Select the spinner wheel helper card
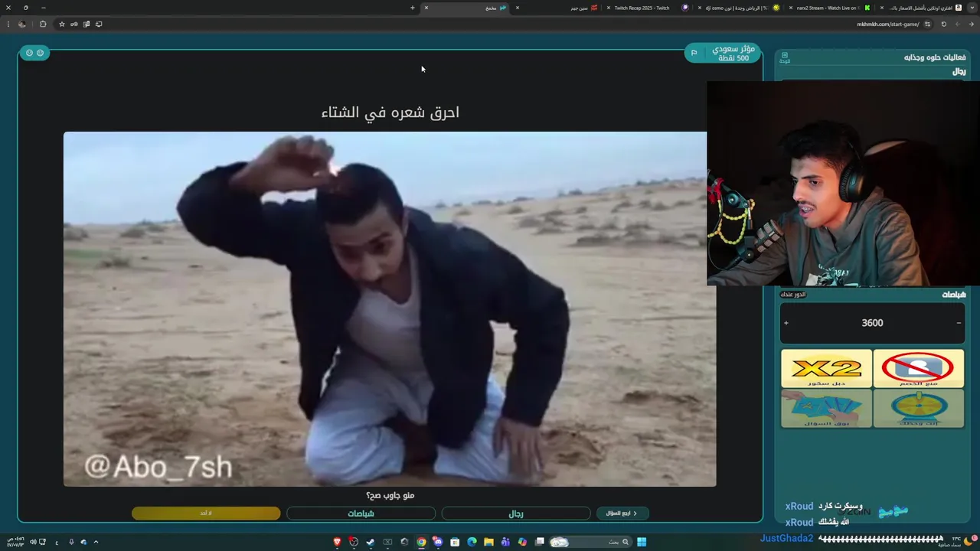980x551 pixels. point(918,408)
